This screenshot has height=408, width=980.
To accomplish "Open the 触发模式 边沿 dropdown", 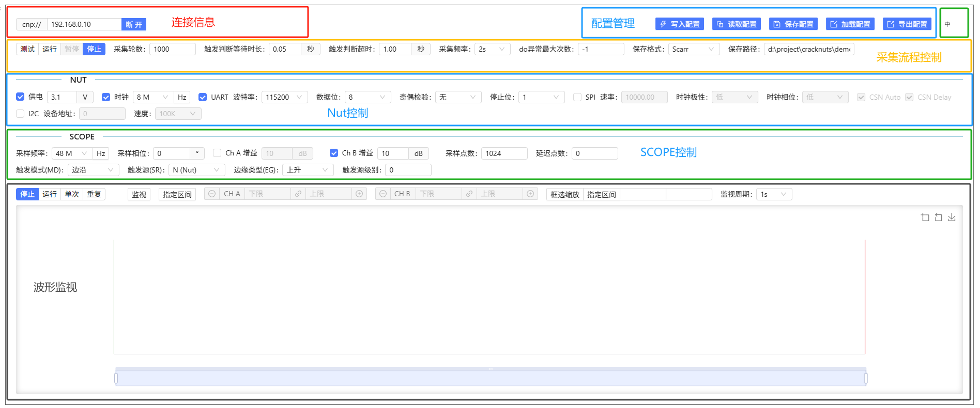I will click(x=94, y=170).
